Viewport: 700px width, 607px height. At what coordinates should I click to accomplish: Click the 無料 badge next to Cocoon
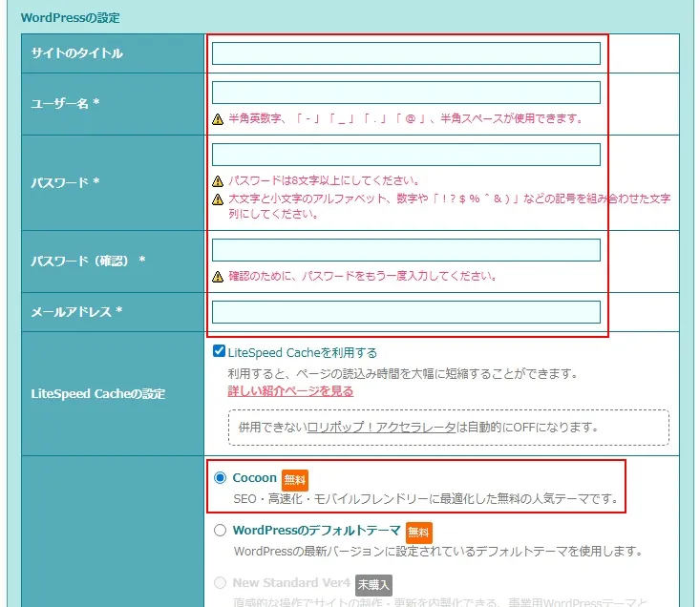[295, 479]
